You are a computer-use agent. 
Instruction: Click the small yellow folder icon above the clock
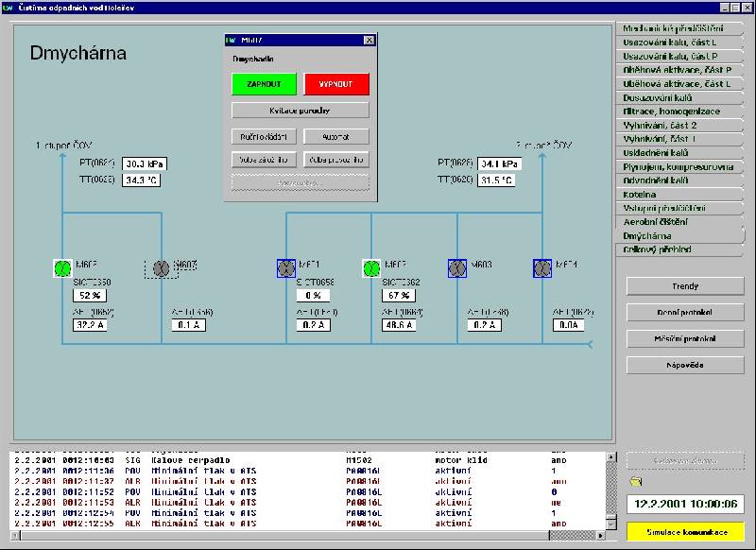[x=635, y=482]
